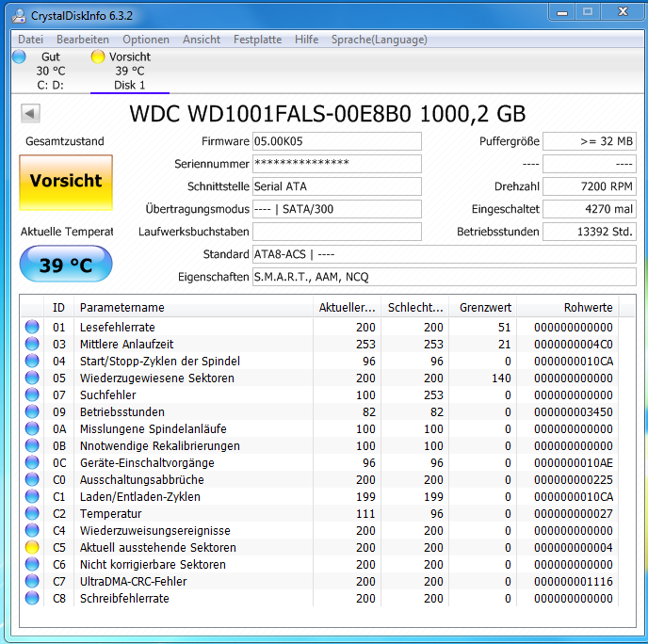This screenshot has width=648, height=644.
Task: Switch to the Vorsicht Disk 1 tab
Action: (x=129, y=71)
